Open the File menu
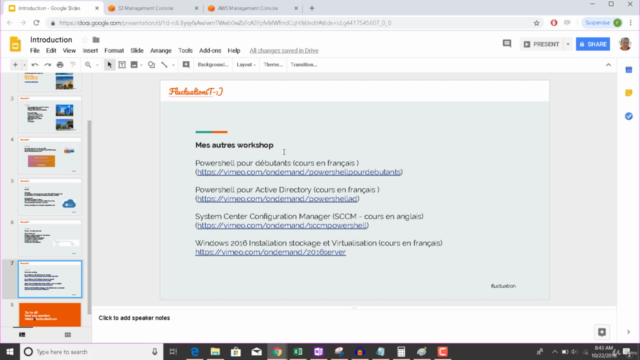The image size is (640, 360). coord(35,51)
